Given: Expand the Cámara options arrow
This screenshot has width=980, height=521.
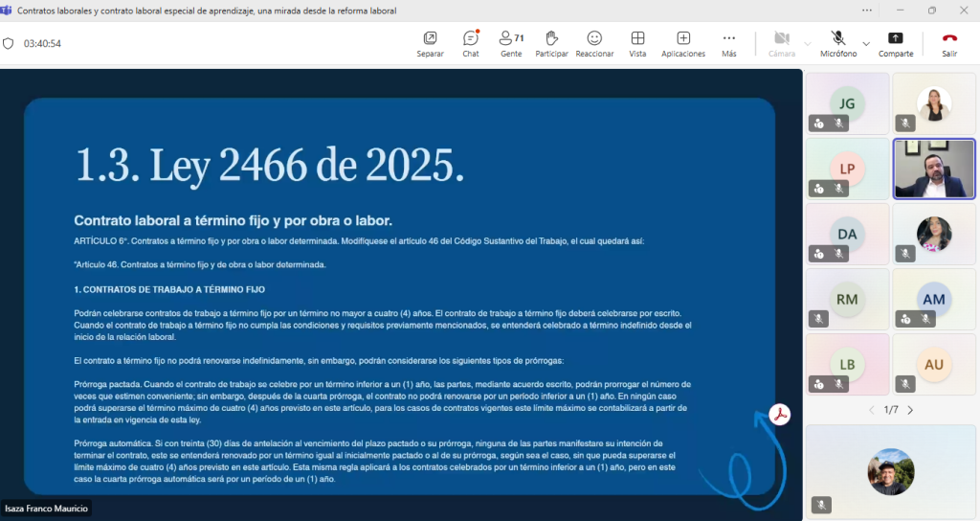Looking at the screenshot, I should [808, 43].
